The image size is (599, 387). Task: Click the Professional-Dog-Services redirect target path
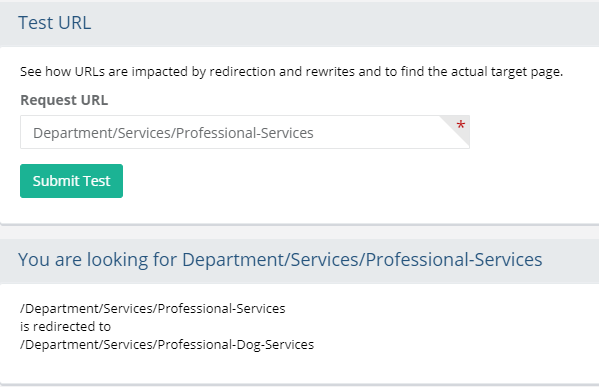click(167, 345)
